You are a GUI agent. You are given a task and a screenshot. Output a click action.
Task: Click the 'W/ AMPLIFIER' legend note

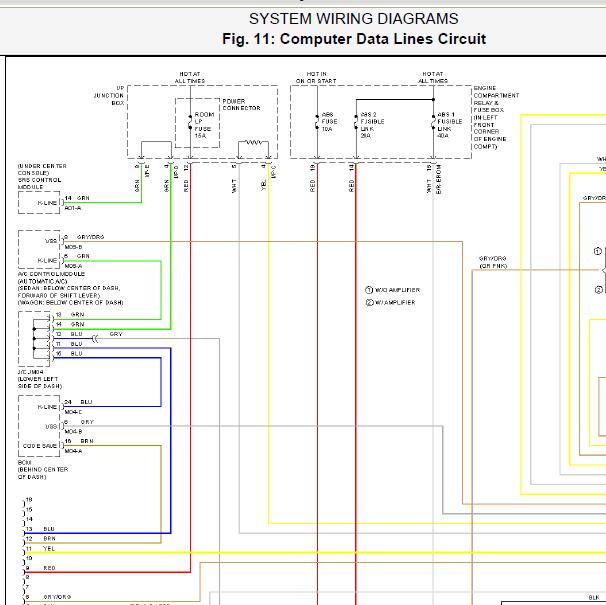coord(390,303)
